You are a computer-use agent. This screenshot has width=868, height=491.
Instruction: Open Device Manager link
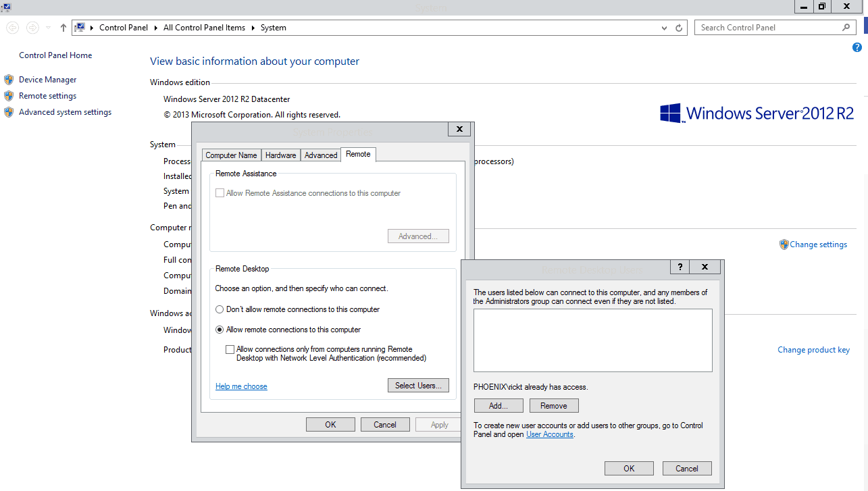48,80
